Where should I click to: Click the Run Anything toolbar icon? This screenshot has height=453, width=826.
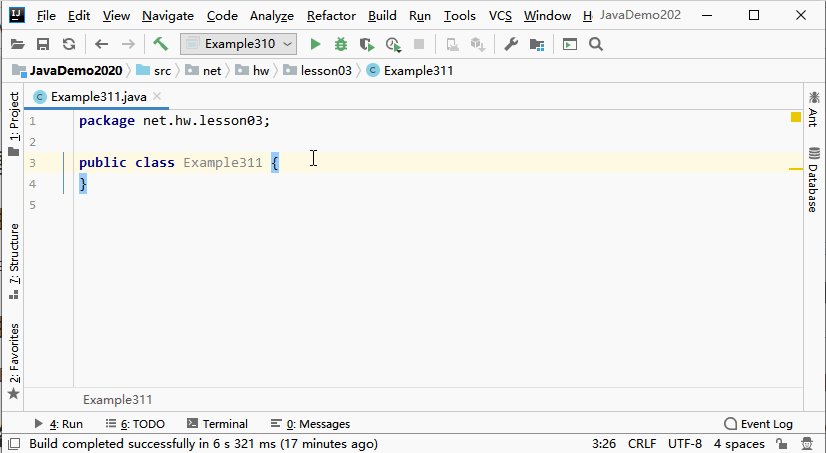(x=569, y=44)
